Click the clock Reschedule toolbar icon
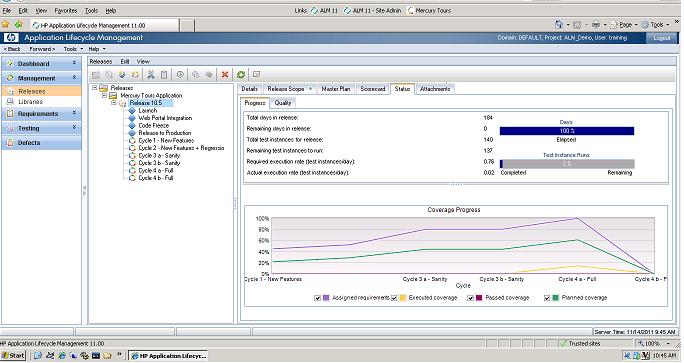This screenshot has width=684, height=363. pos(180,75)
